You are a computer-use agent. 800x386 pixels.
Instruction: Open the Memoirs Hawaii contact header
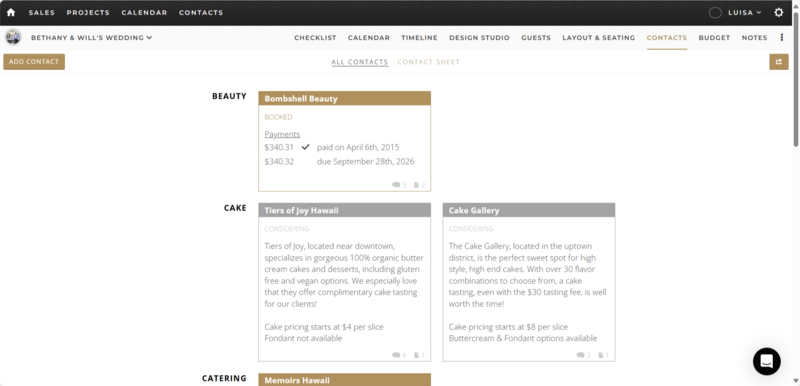[x=344, y=380]
